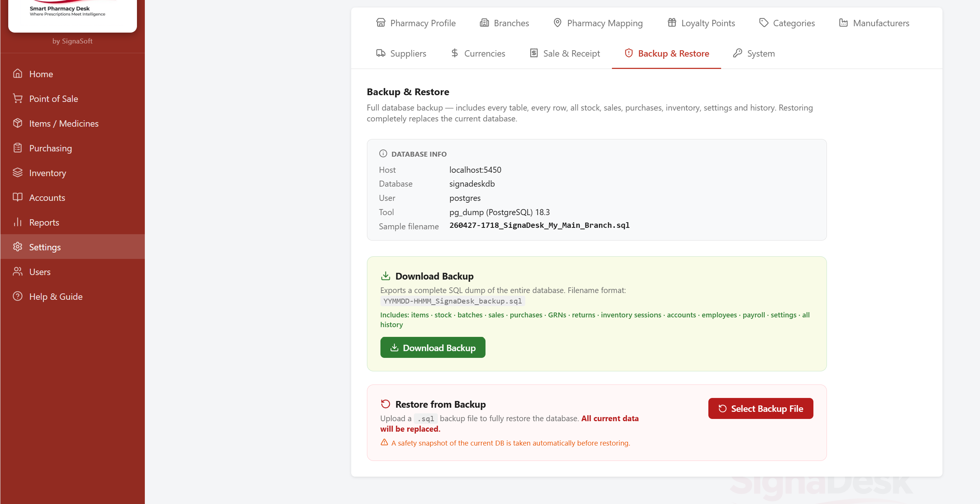Open the Sale & Receipt tab
This screenshot has height=504, width=980.
[x=564, y=54]
